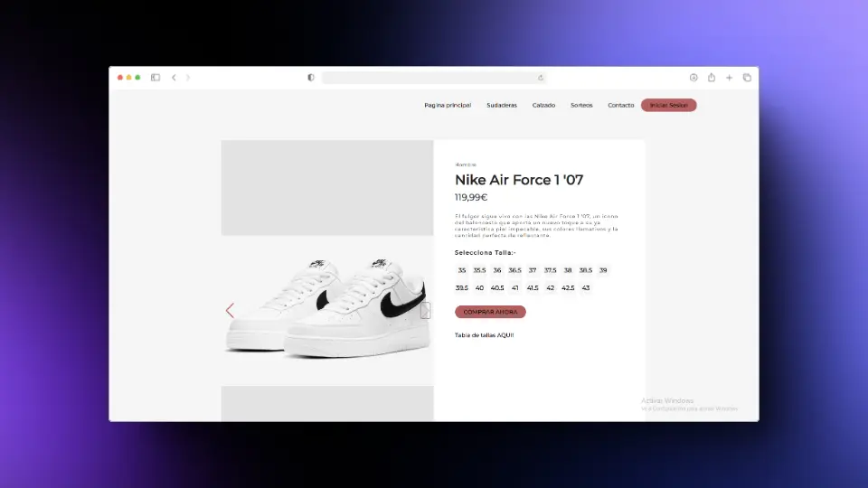Show next shoe image with right arrow
This screenshot has height=488, width=868.
[x=425, y=310]
